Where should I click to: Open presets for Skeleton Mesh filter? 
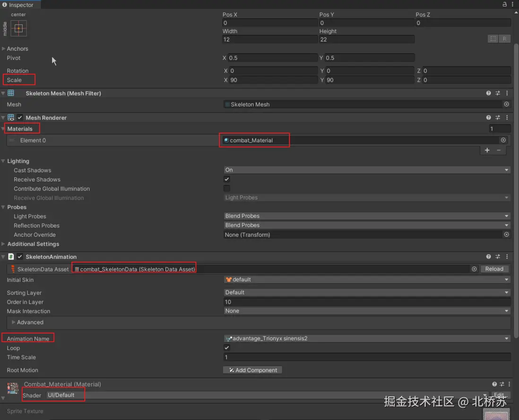(498, 93)
